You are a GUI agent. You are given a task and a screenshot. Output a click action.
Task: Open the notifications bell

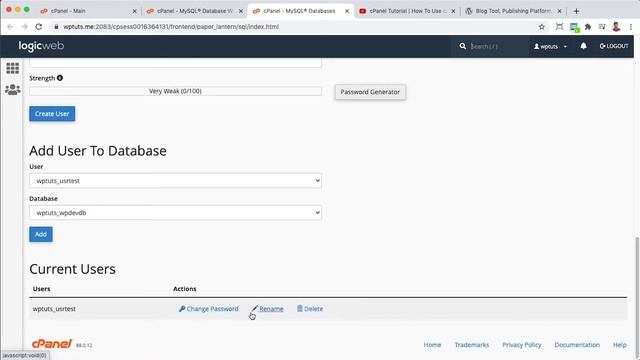tap(583, 46)
